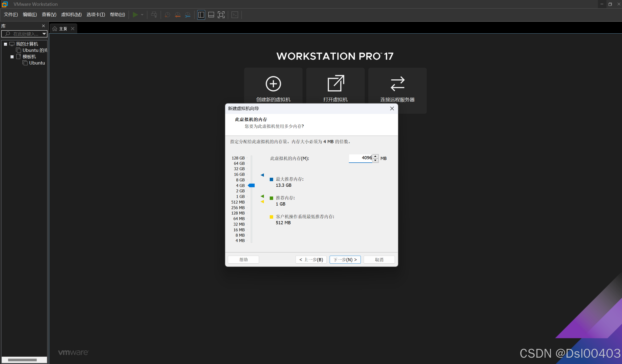Click the console view toolbar icon
Screen dimensions: 622x364
click(x=235, y=15)
